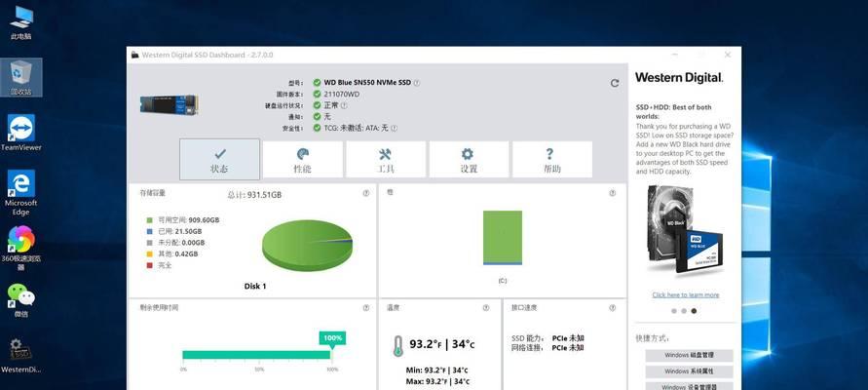Click the green 可用空间 legend swatch

(x=149, y=220)
